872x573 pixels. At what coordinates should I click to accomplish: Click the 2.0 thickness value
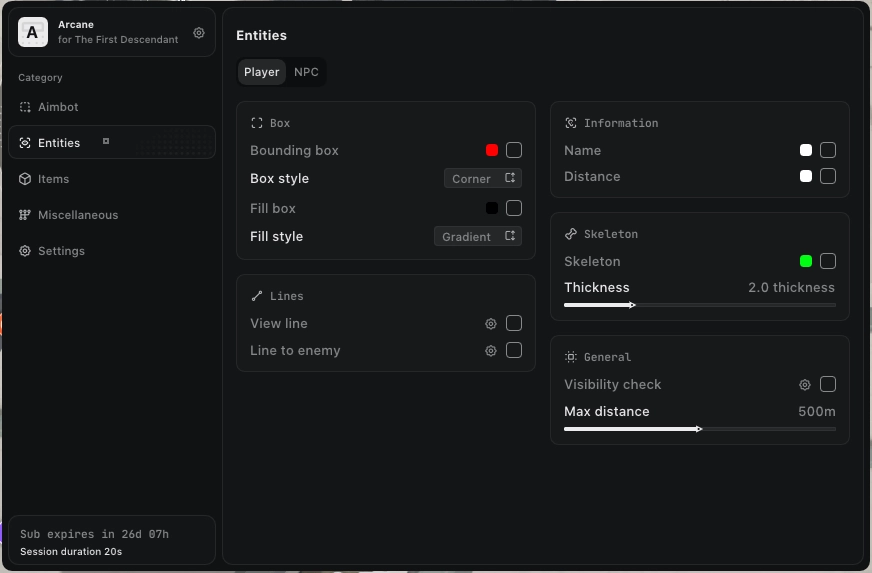791,288
